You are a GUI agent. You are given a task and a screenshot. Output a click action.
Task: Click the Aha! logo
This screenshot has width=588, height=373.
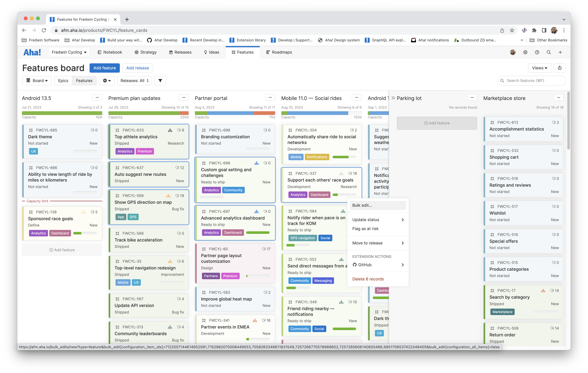coord(32,52)
